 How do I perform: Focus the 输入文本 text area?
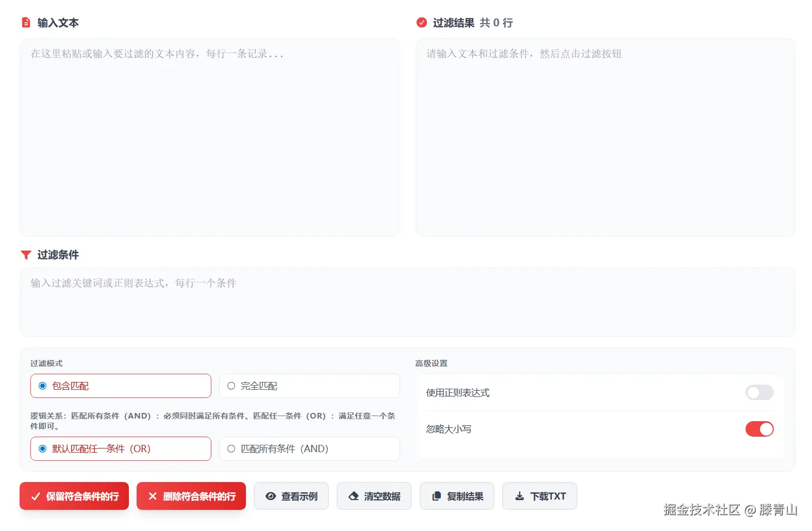(x=210, y=137)
